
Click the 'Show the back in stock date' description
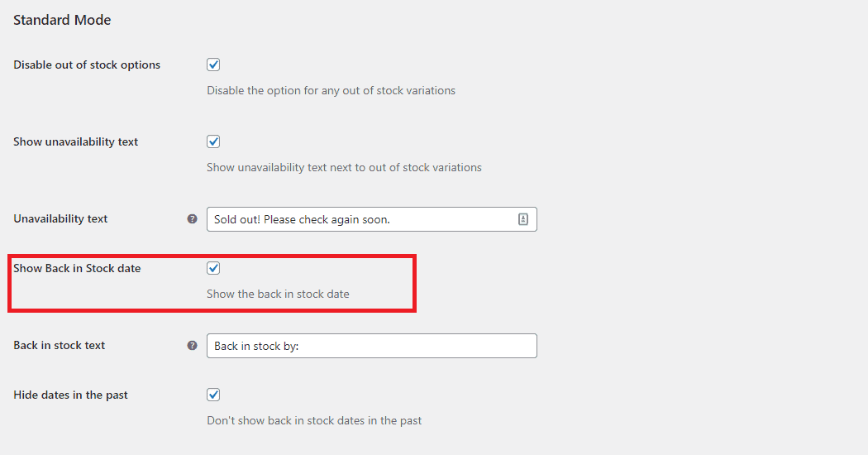pos(278,294)
